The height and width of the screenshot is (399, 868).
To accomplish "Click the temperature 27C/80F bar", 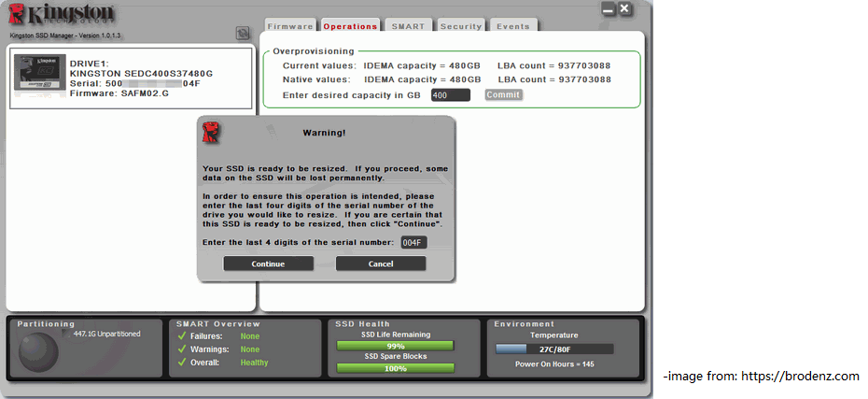I will click(554, 349).
